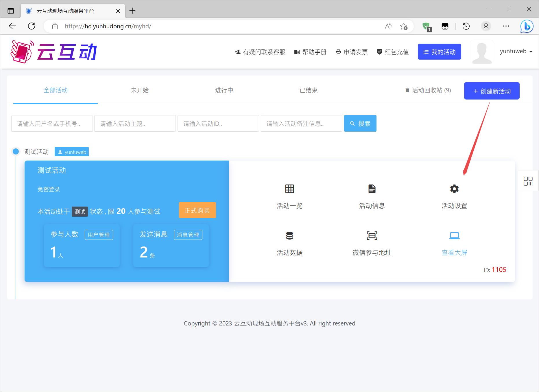This screenshot has width=539, height=392.
Task: Open the 活动信息 document icon
Action: pyautogui.click(x=372, y=189)
